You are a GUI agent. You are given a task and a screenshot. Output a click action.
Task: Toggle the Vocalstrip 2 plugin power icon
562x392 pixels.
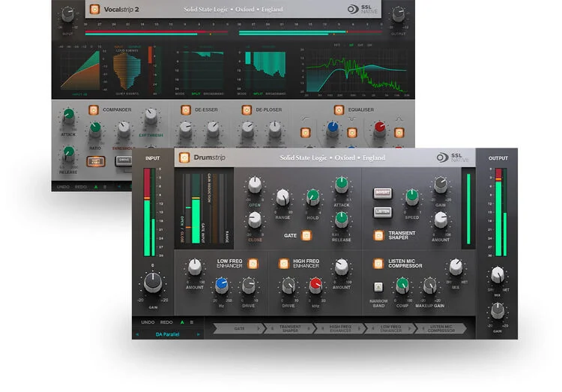(x=94, y=10)
